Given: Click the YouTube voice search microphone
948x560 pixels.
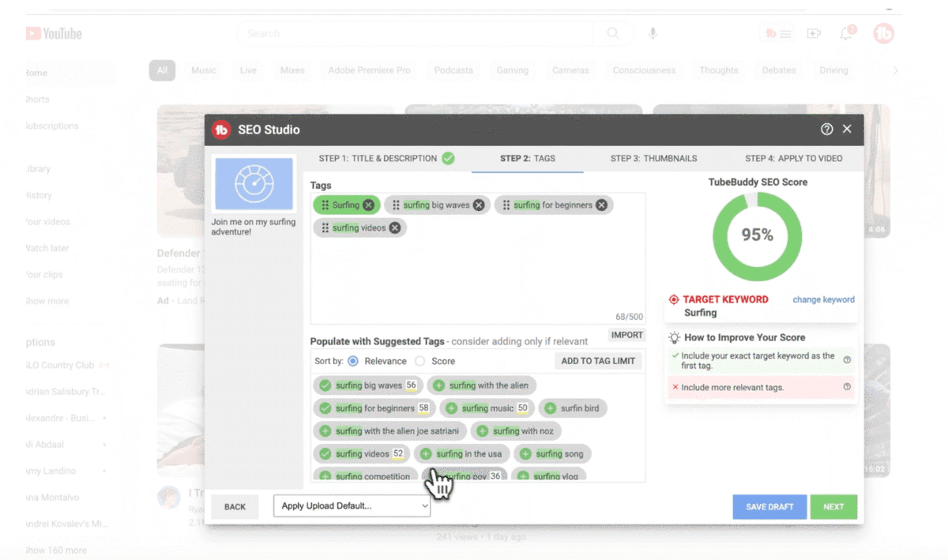Looking at the screenshot, I should pyautogui.click(x=653, y=33).
